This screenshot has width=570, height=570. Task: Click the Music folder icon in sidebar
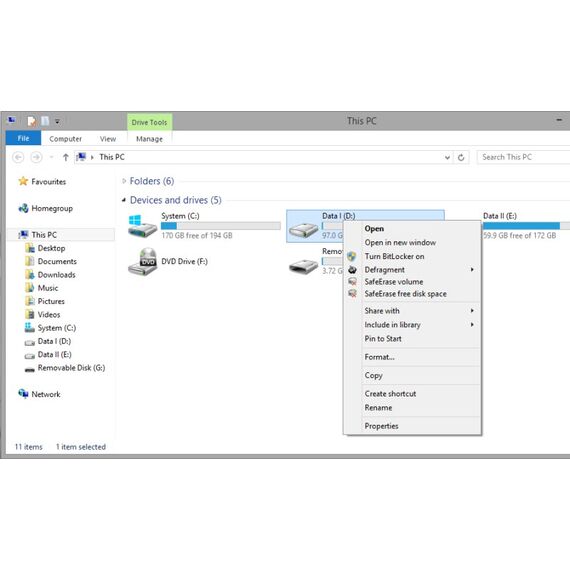pos(30,288)
